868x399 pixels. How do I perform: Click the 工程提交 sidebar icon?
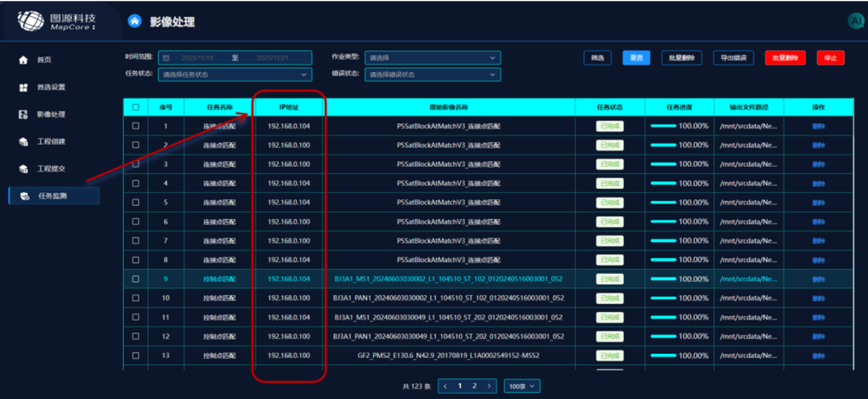point(23,169)
